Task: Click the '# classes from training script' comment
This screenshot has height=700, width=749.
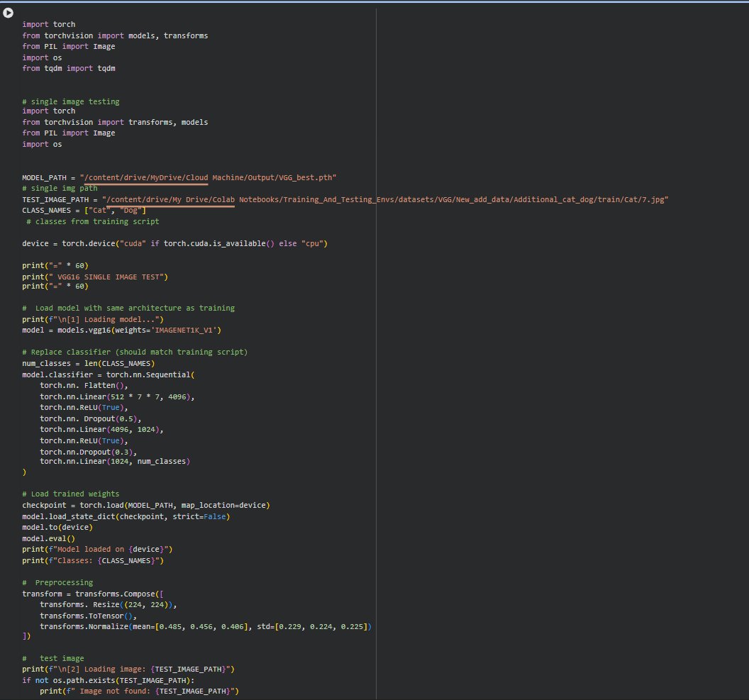Action: point(93,221)
